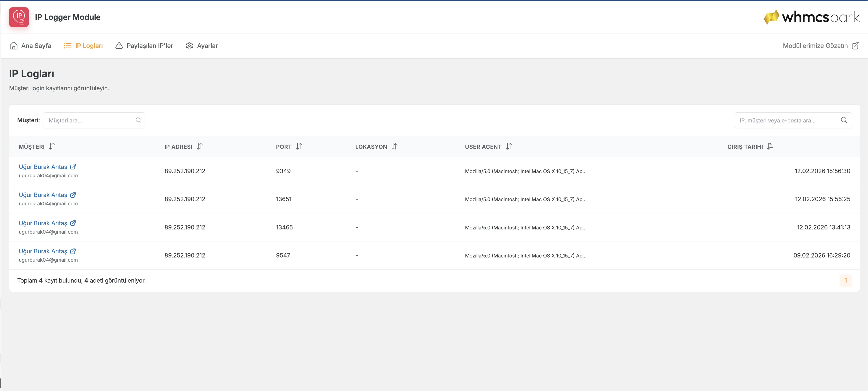Toggle GIRIŞ TARIHI sort order icon
This screenshot has height=391, width=868.
[770, 147]
